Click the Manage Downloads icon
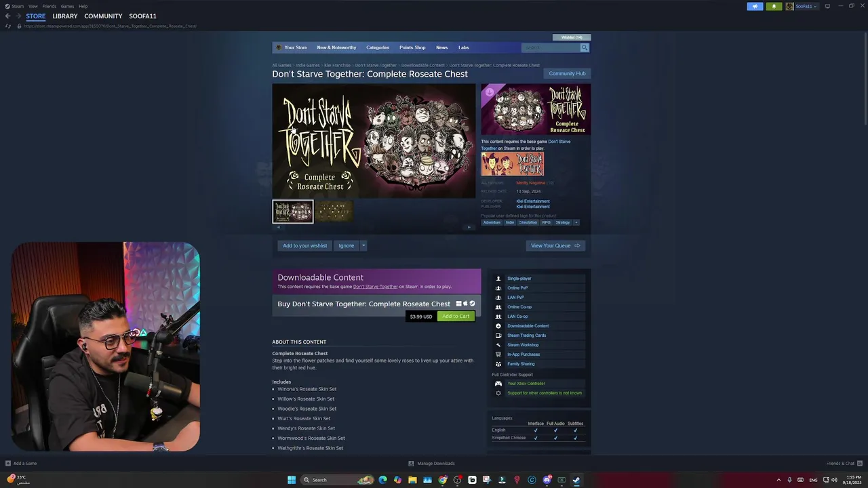 (411, 464)
